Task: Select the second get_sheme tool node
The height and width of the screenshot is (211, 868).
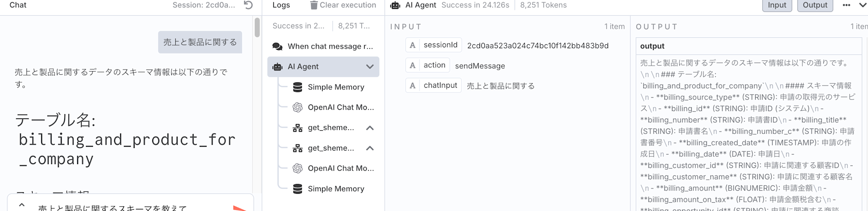Action: [x=324, y=148]
